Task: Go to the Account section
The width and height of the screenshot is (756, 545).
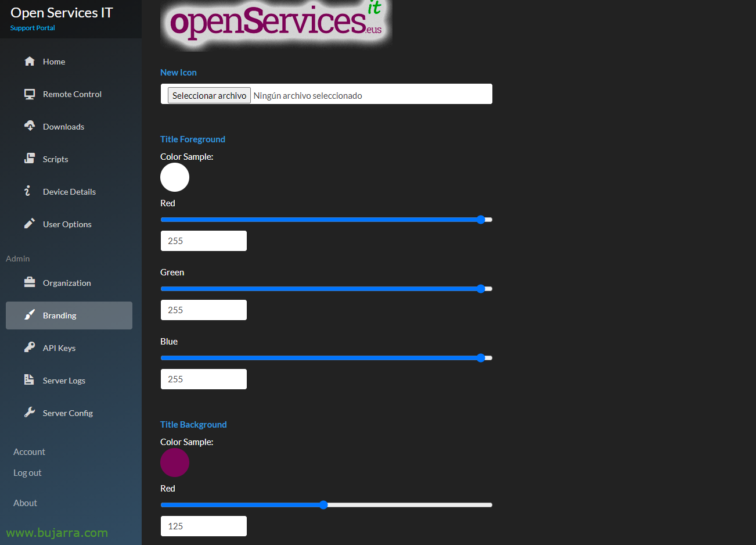Action: click(x=29, y=451)
